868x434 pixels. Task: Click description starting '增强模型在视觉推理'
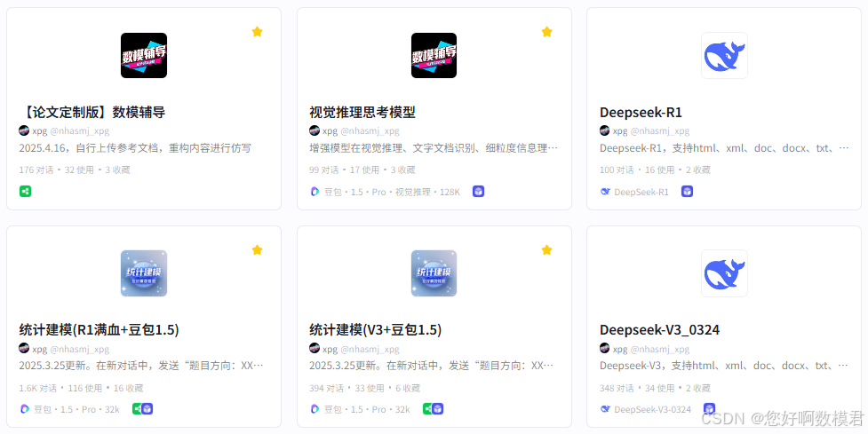click(434, 148)
